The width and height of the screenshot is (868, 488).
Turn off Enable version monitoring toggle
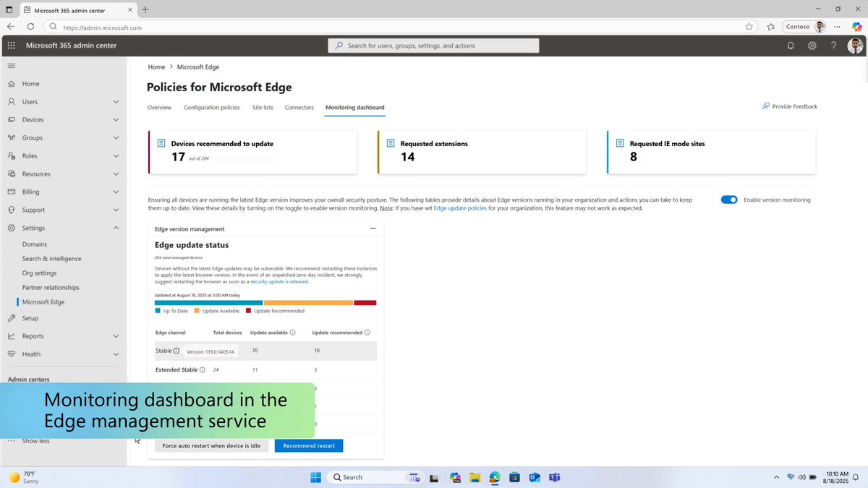729,200
